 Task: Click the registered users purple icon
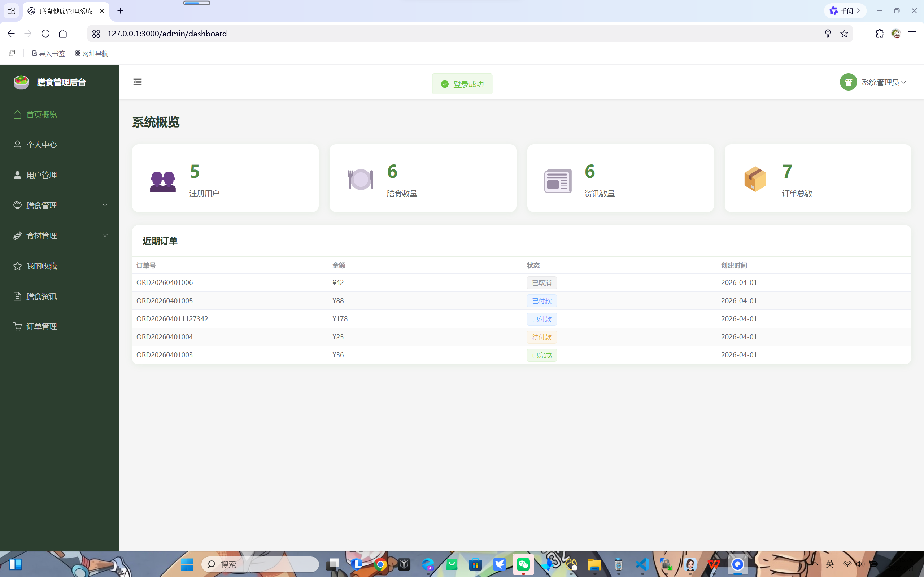(x=163, y=181)
